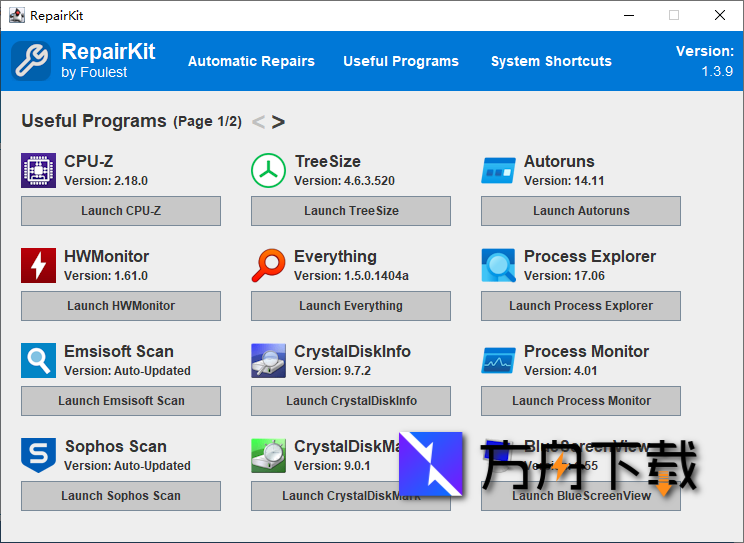Click the Emsisoft Scan icon
Screen dimensions: 744x543
[38, 360]
